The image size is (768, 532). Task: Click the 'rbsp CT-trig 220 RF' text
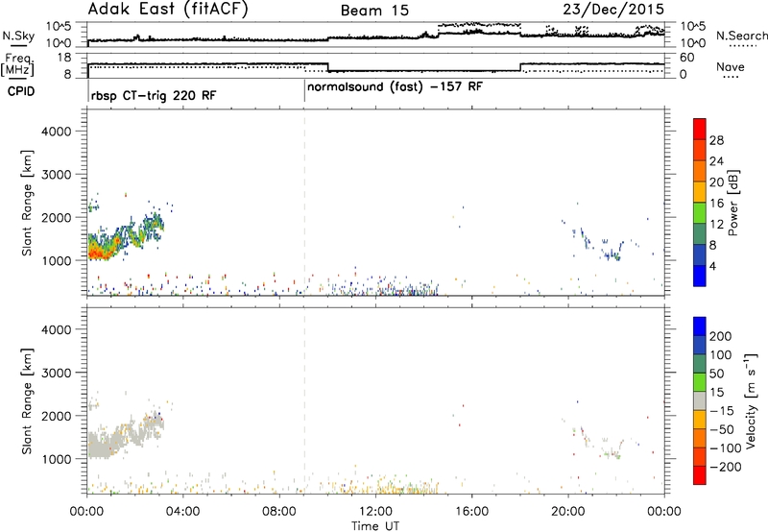click(x=154, y=95)
